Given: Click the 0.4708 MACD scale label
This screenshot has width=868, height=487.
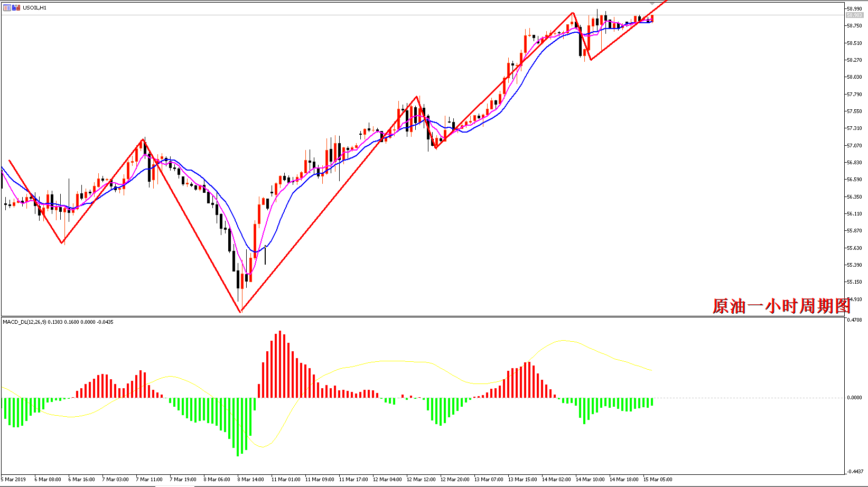Looking at the screenshot, I should 854,320.
